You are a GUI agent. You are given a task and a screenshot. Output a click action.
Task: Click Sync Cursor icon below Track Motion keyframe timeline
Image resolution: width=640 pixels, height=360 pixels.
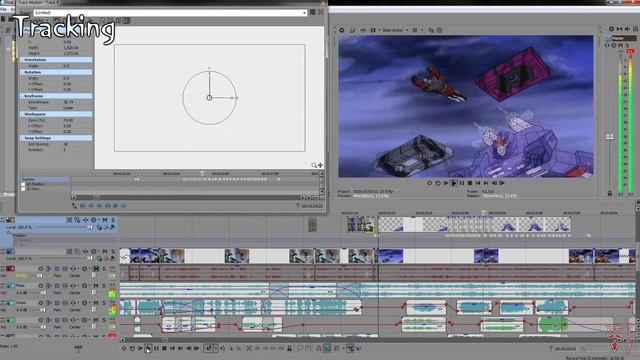tap(74, 206)
